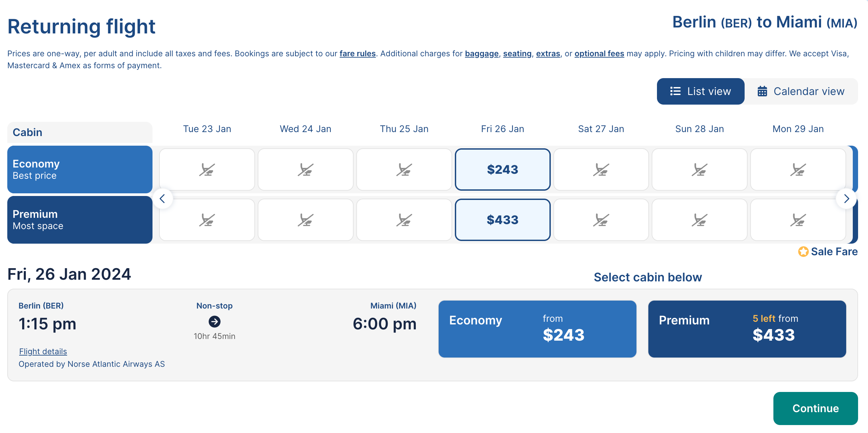The width and height of the screenshot is (868, 433).
Task: Choose the Premium from $433 cabin card
Action: [x=747, y=329]
